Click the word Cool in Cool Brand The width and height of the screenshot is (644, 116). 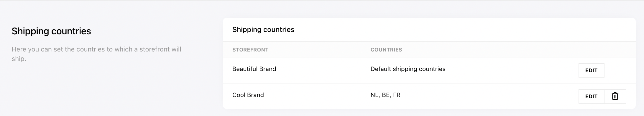coord(238,95)
